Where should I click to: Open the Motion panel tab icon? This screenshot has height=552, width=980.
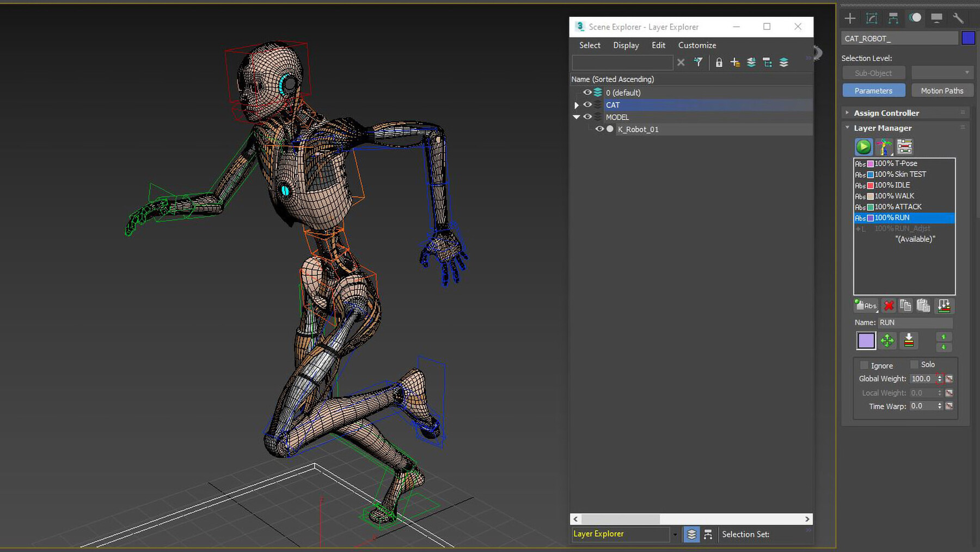[915, 18]
